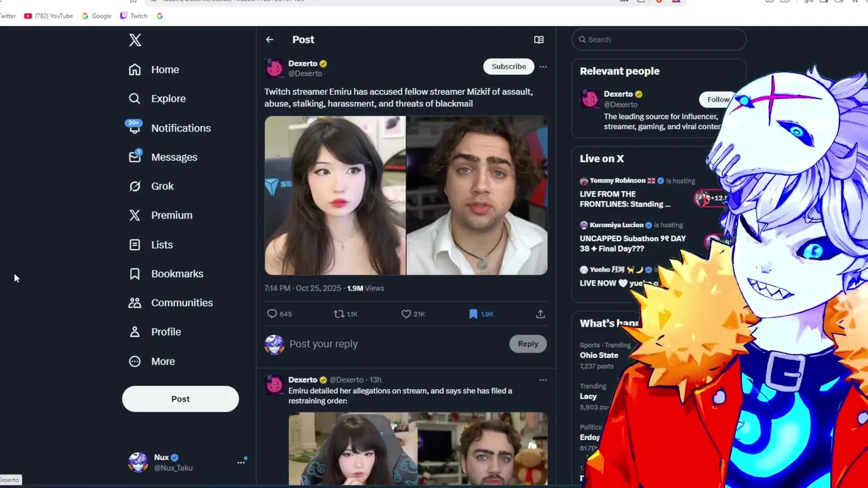Open the three-dot menu on Dexerto's reply

542,380
